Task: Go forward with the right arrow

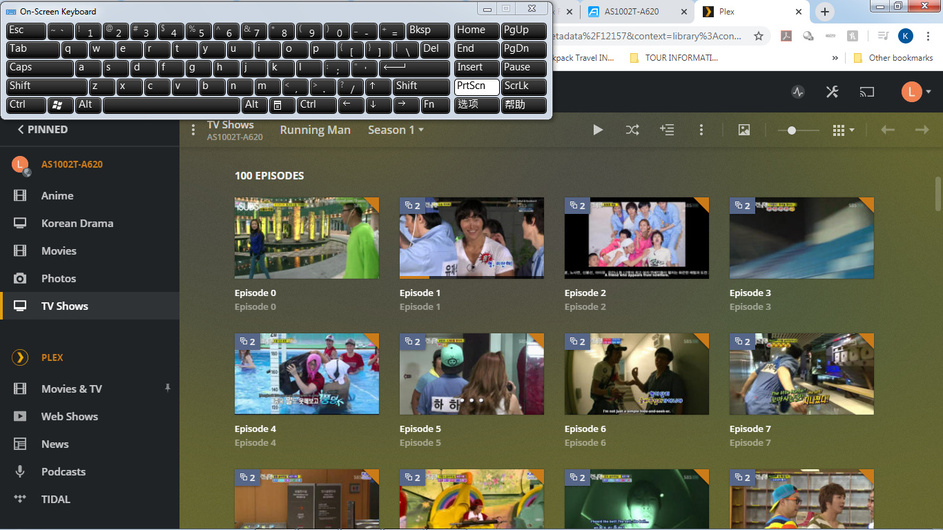Action: pos(922,130)
